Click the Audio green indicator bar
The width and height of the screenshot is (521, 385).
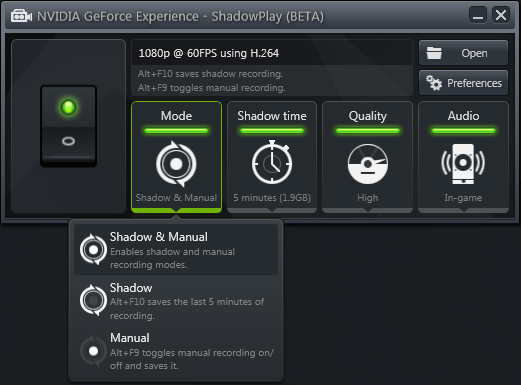pos(463,131)
